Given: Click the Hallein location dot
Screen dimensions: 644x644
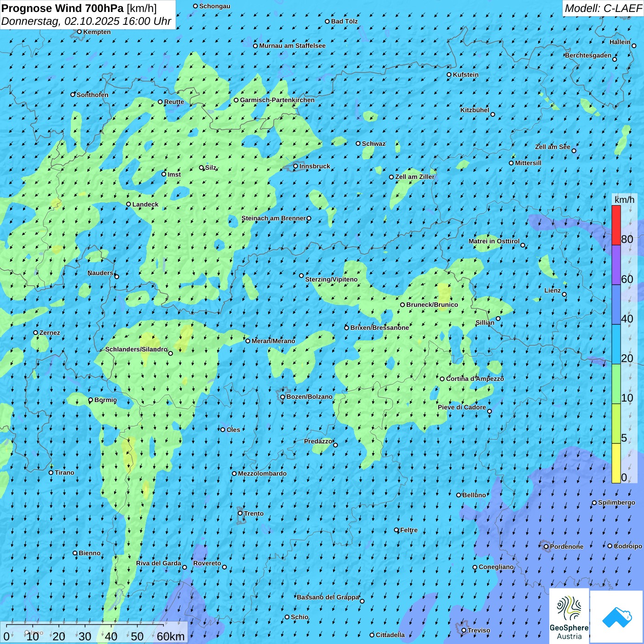Looking at the screenshot, I should [634, 46].
